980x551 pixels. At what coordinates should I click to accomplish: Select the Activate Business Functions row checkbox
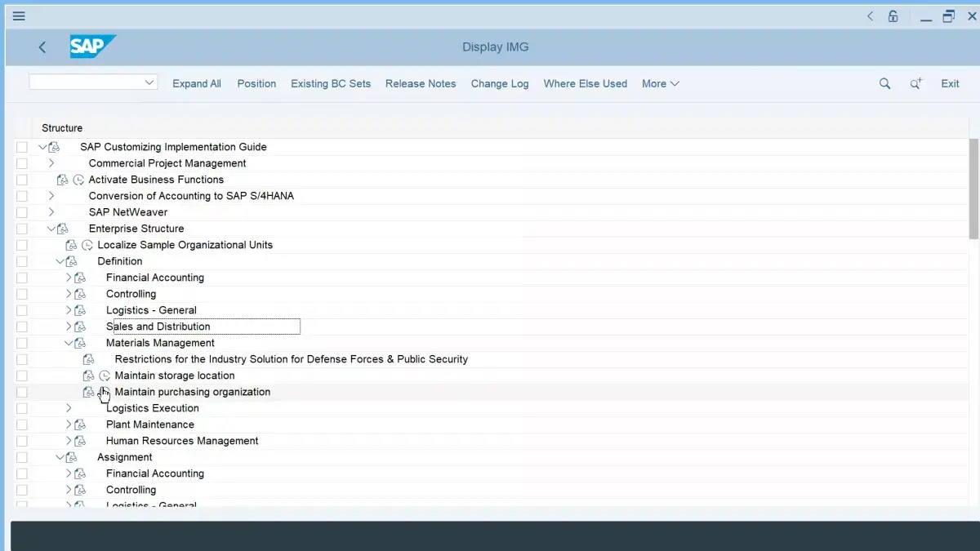pos(22,180)
